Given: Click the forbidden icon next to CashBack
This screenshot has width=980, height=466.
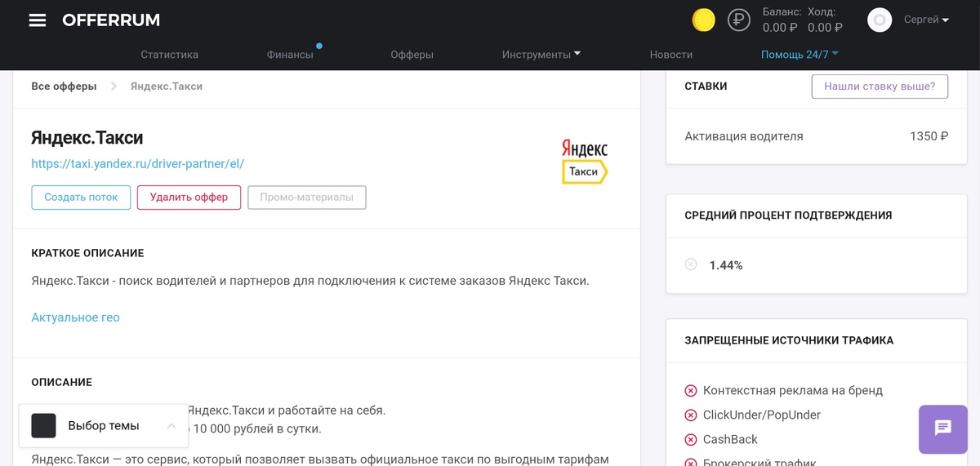Looking at the screenshot, I should click(691, 440).
